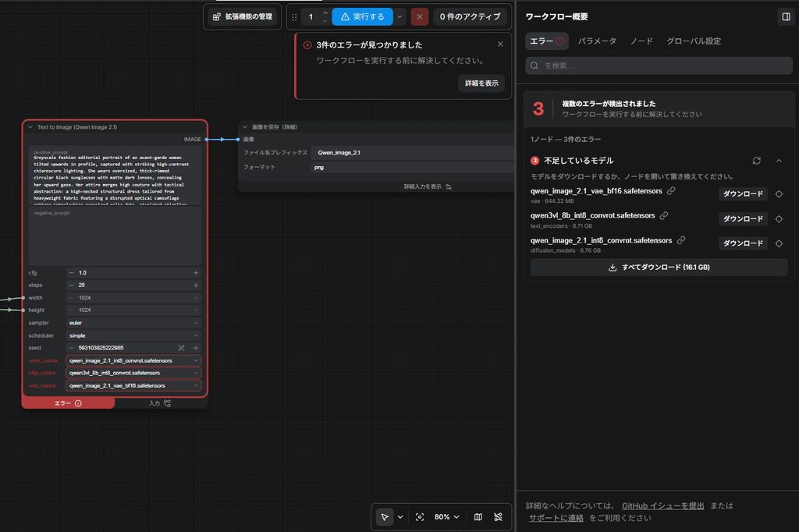
Task: Toggle the workflow overview side panel icon
Action: pos(786,17)
